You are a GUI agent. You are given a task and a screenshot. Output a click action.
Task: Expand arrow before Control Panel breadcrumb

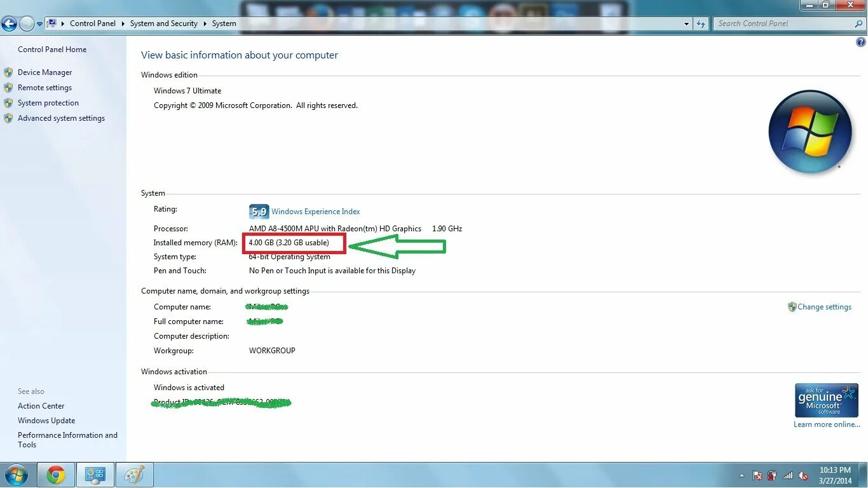pos(63,24)
